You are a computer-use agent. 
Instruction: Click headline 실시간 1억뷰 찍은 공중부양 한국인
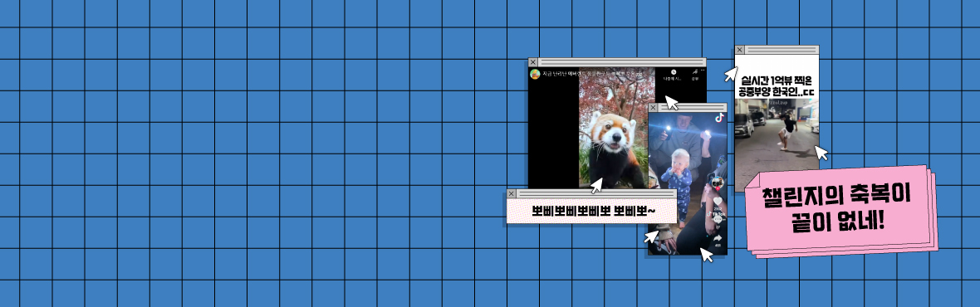(777, 86)
